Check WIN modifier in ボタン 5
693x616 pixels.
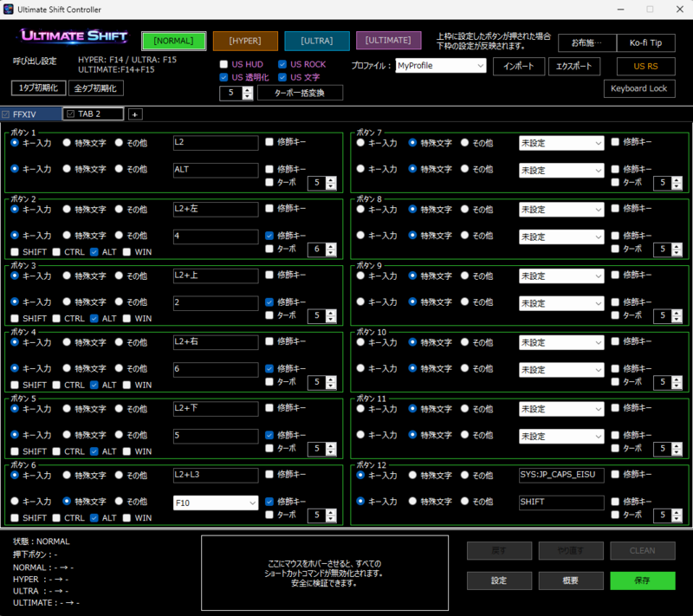(x=126, y=451)
